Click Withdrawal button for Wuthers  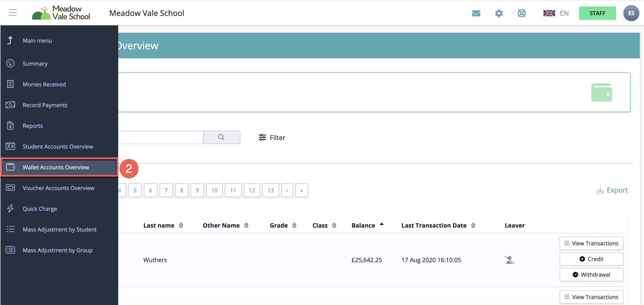tap(591, 274)
